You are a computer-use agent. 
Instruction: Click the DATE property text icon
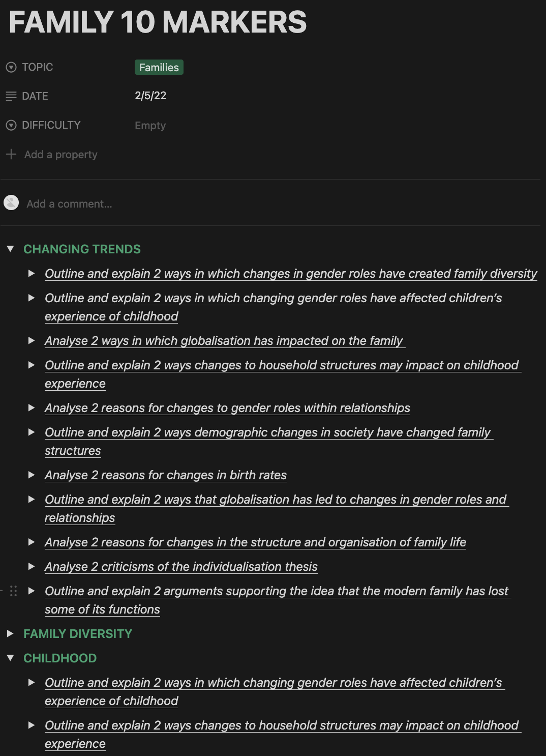[11, 96]
